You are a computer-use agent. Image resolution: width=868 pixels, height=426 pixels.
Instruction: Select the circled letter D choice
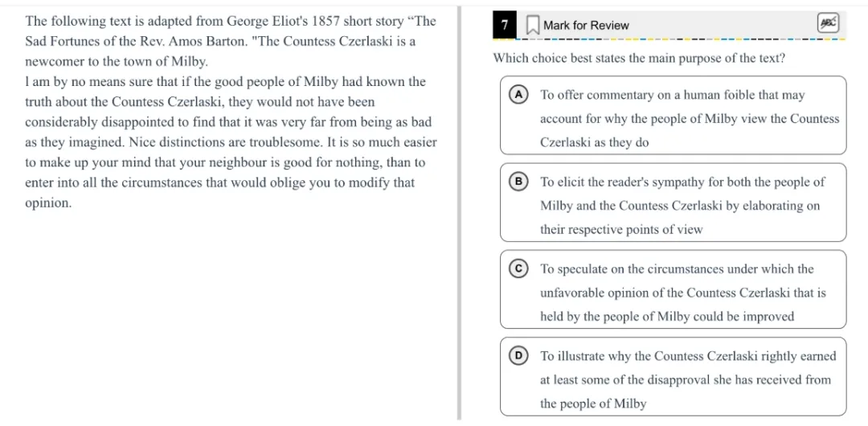[x=519, y=356]
